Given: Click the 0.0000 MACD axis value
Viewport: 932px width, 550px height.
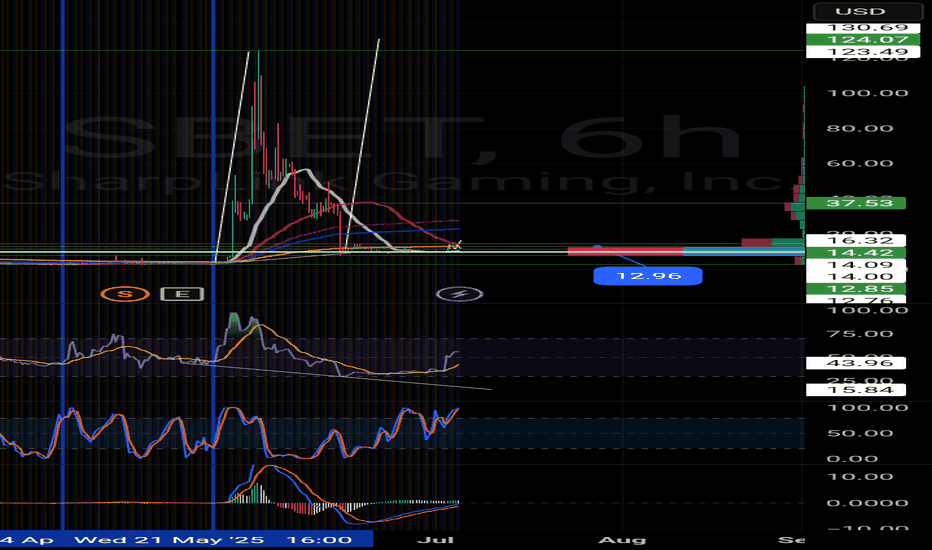Looking at the screenshot, I should tap(867, 503).
